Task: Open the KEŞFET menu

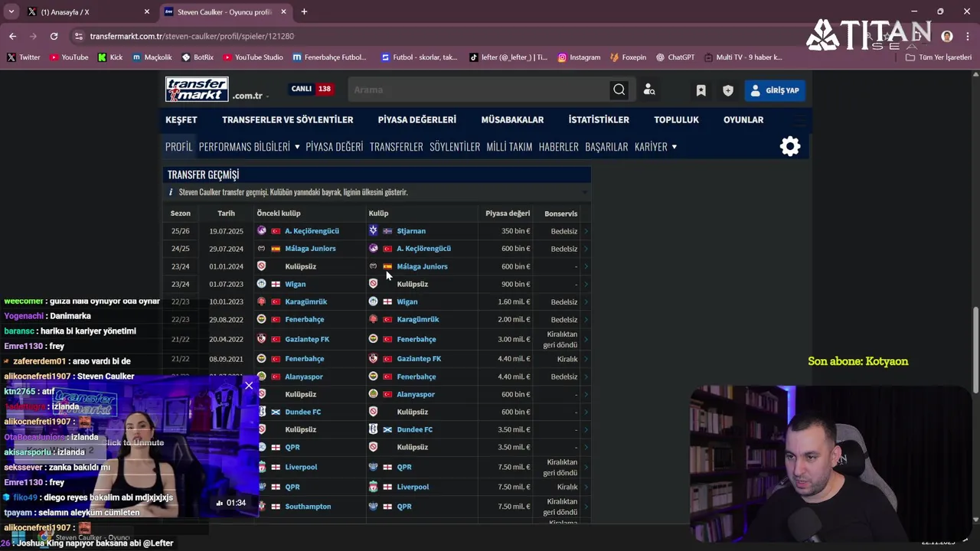Action: [x=181, y=119]
